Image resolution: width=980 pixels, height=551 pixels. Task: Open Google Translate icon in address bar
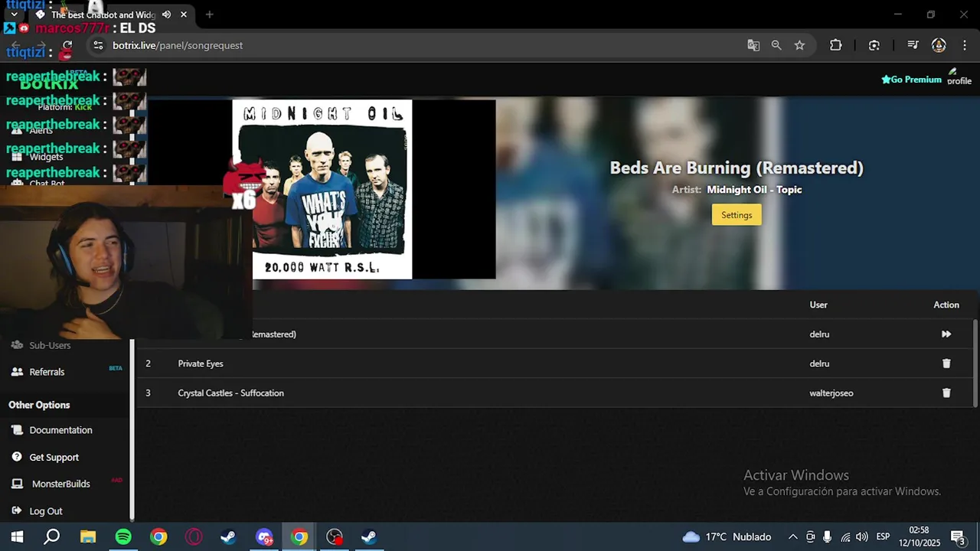click(x=753, y=45)
